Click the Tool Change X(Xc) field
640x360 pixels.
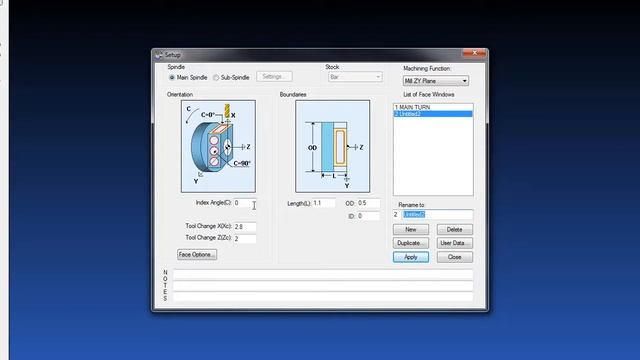pyautogui.click(x=245, y=227)
